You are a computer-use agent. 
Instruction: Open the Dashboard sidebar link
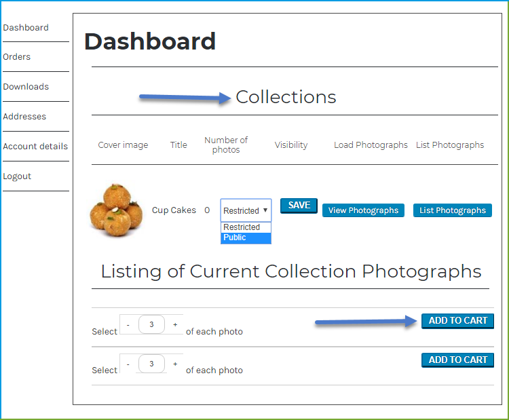[x=26, y=28]
